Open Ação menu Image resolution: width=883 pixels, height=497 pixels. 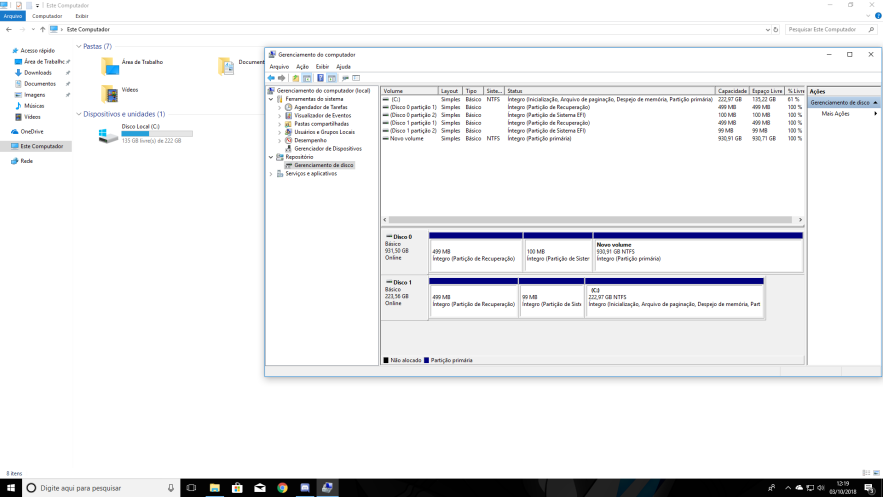pos(302,66)
